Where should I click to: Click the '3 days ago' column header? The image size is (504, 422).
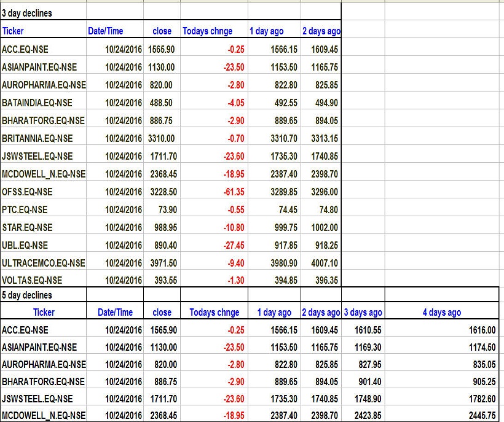point(363,312)
